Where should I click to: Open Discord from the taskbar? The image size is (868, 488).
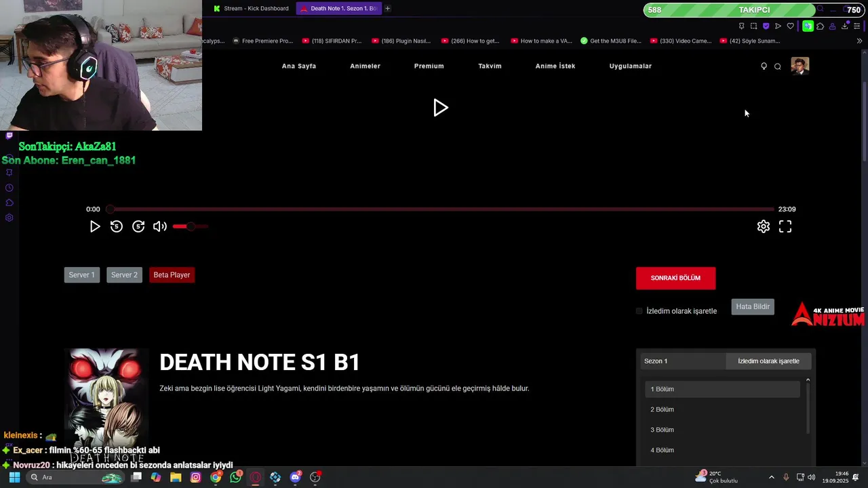(295, 477)
